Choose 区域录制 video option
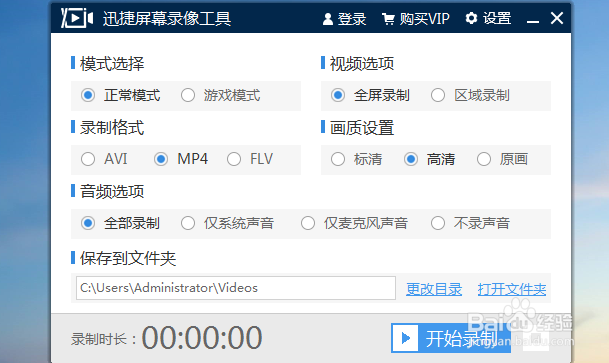 470,95
